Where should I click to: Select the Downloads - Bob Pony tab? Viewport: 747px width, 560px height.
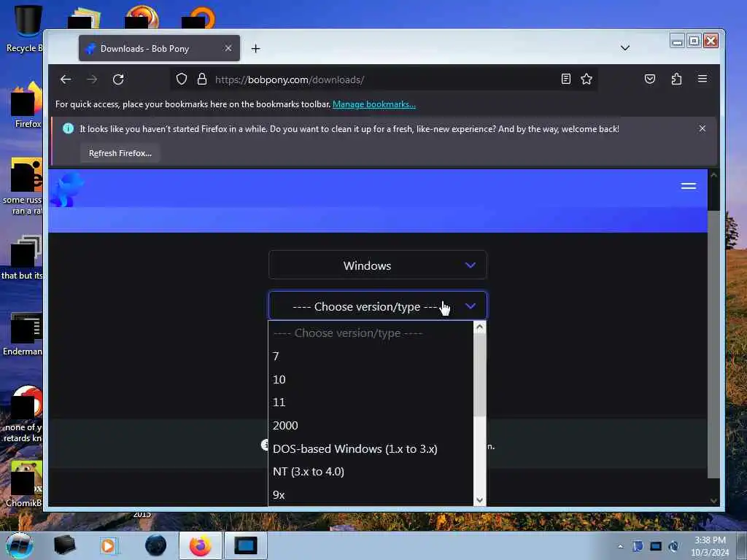tap(159, 48)
